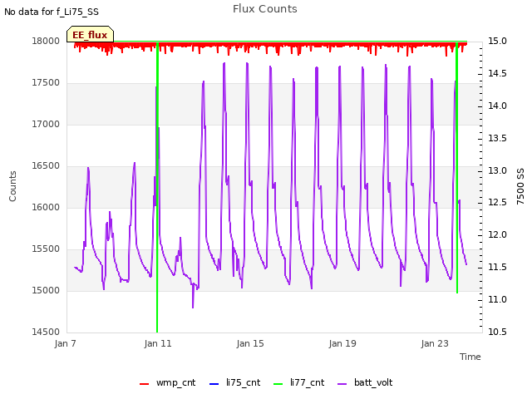Toggle wmp_cnt series in legend
The image size is (532, 399).
pos(168,382)
